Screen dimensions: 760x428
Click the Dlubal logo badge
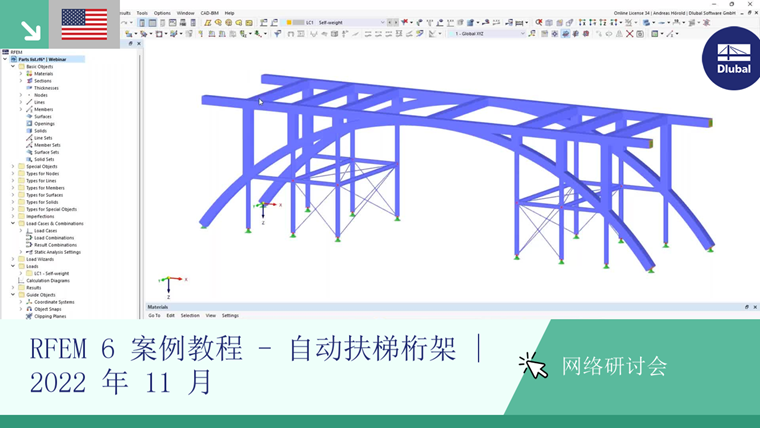tap(732, 59)
